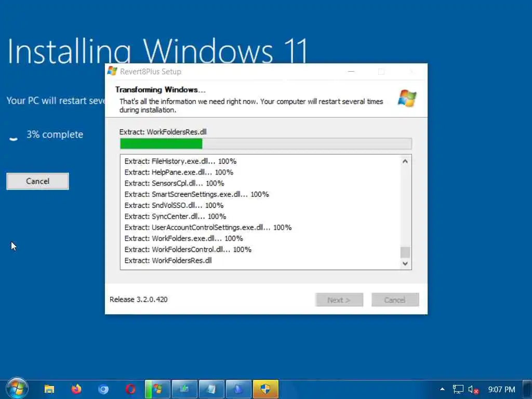
Task: Click the Release 3.2.0.420 version text
Action: [138, 300]
